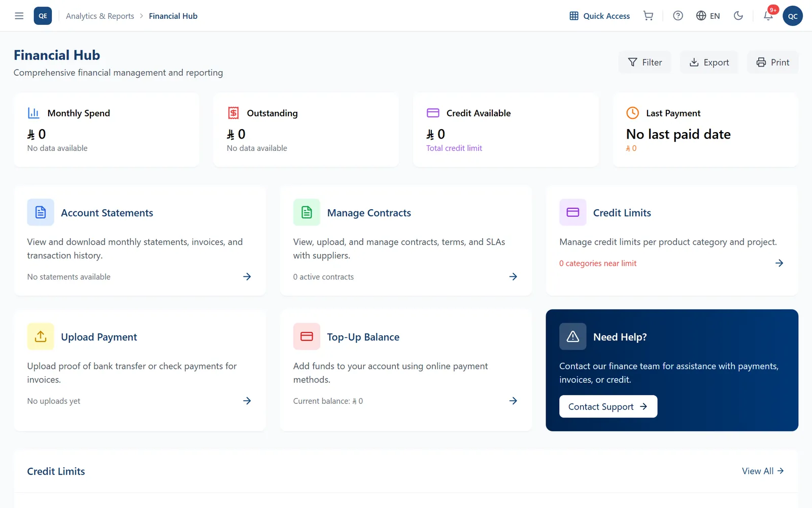Toggle dark mode moon icon

(x=738, y=16)
